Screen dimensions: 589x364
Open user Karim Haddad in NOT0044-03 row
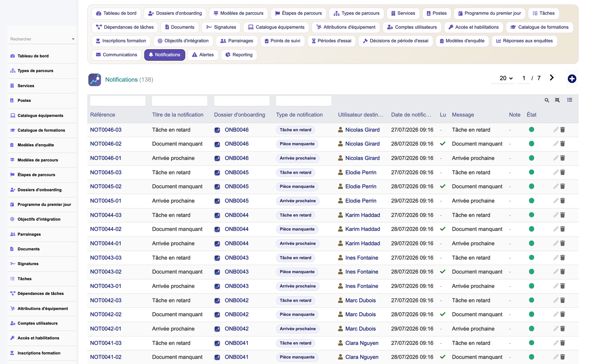362,215
